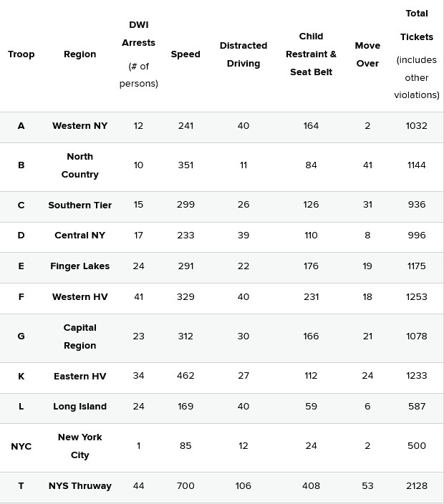Select the Long Island region cell

point(79,407)
